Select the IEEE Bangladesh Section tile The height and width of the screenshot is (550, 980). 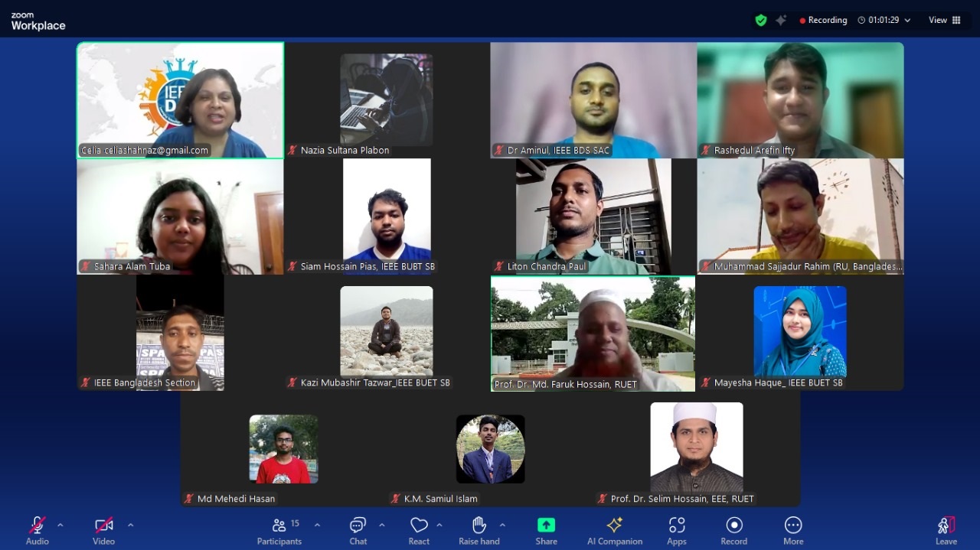[x=181, y=333]
